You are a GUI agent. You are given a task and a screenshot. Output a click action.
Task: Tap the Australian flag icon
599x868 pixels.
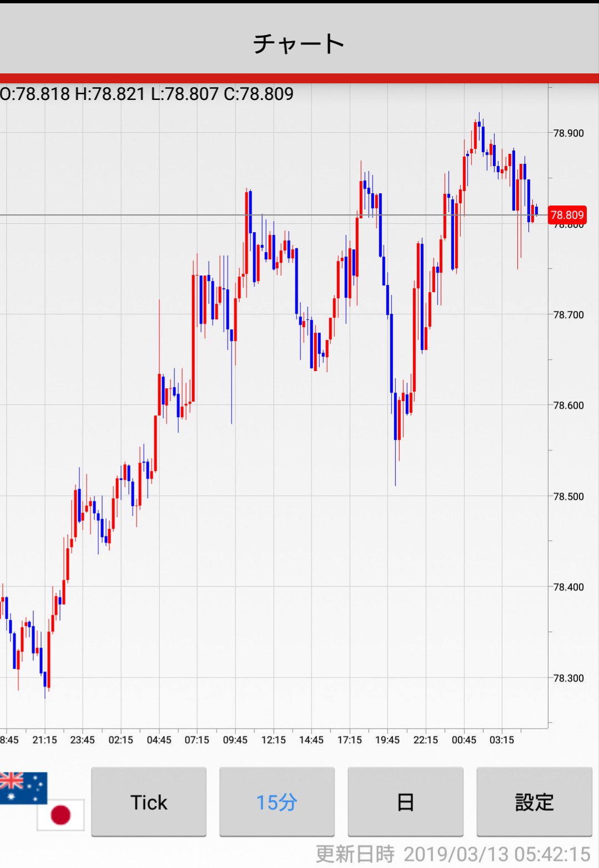pos(22,786)
